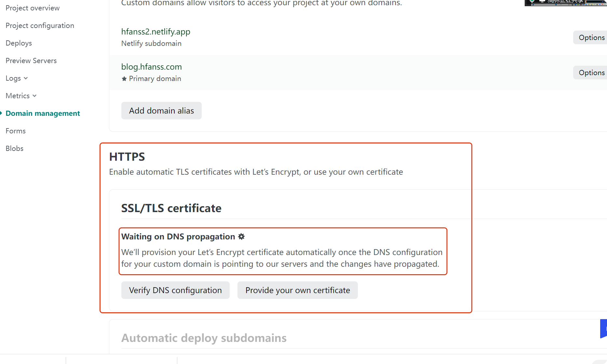Click the Metrics chevron arrow
The image size is (607, 364).
click(34, 96)
